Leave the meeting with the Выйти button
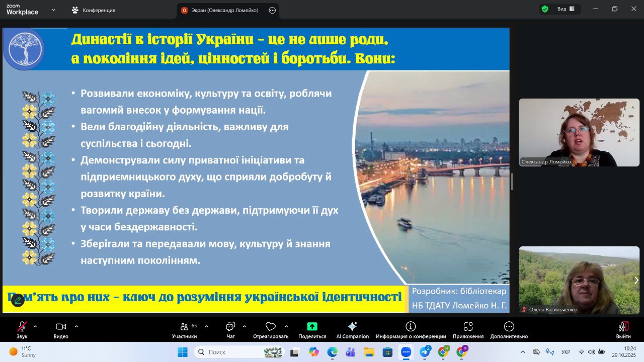 (623, 330)
